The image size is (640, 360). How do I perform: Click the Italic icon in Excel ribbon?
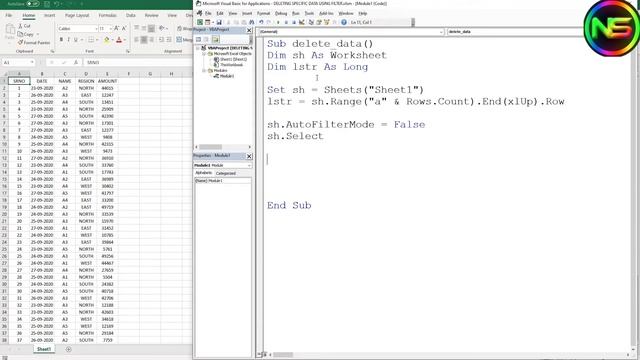tap(69, 40)
